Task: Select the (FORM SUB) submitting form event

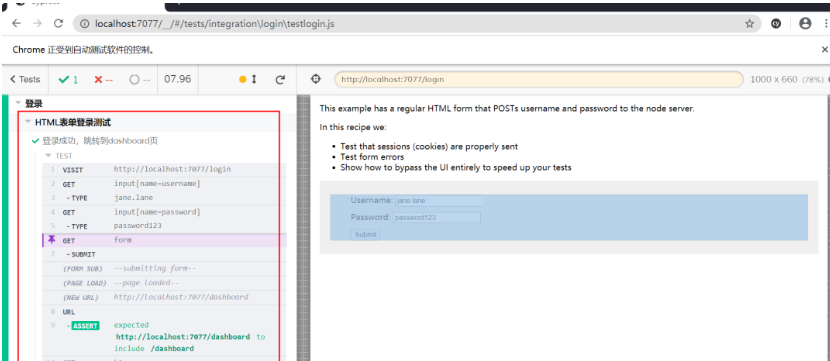Action: 164,268
